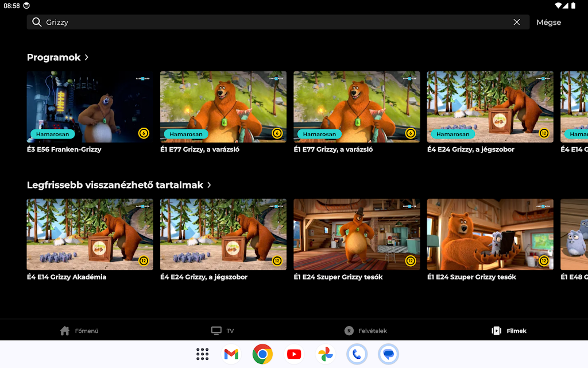The image size is (588, 368).
Task: Select the Filmek tab
Action: (x=509, y=331)
